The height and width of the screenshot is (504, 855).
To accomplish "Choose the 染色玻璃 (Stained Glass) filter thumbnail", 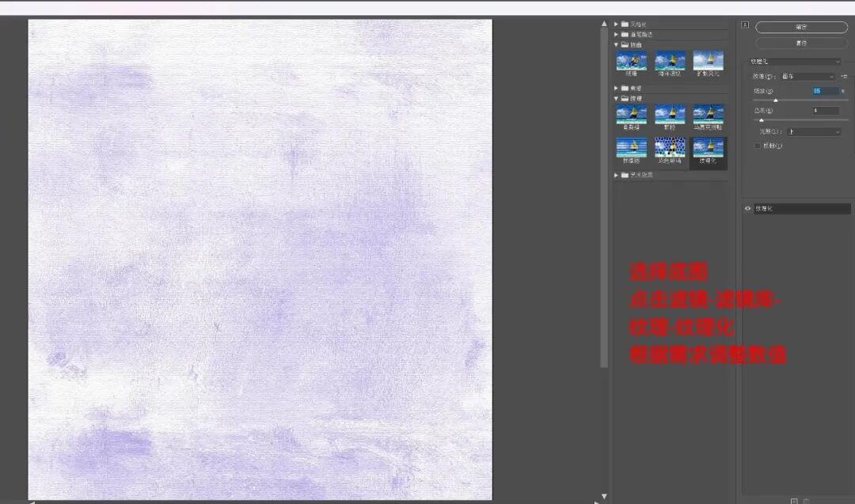I will (x=670, y=148).
